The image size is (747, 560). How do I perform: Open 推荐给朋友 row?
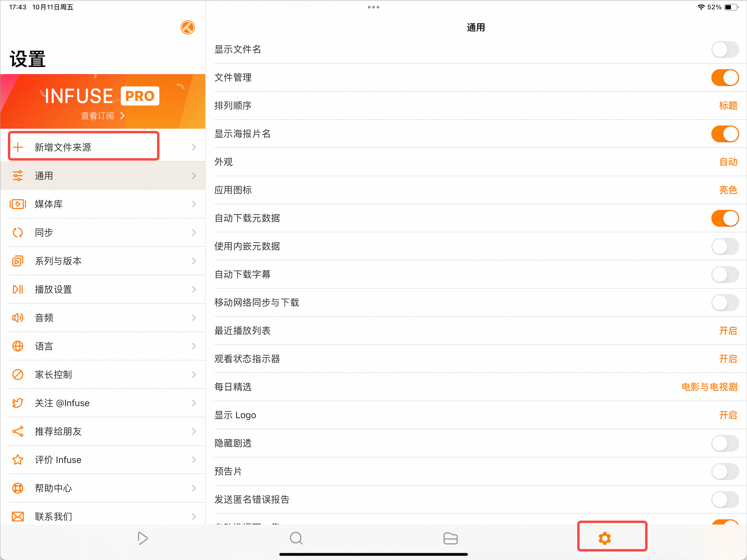click(x=103, y=431)
